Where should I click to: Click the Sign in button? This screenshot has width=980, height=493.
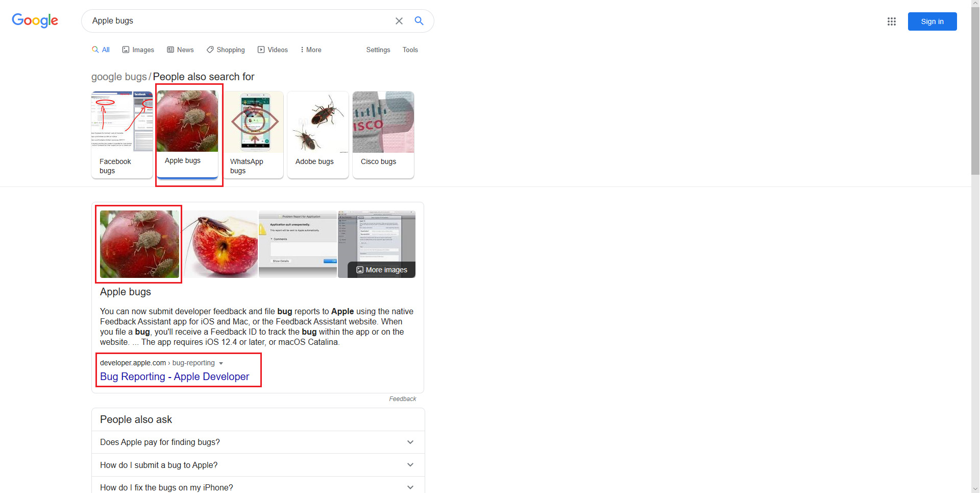click(x=932, y=21)
